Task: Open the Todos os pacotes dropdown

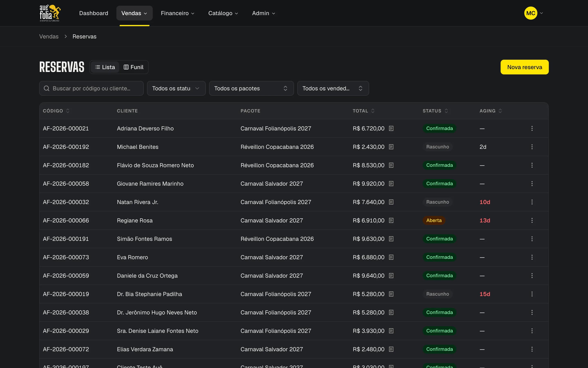Action: [x=251, y=88]
